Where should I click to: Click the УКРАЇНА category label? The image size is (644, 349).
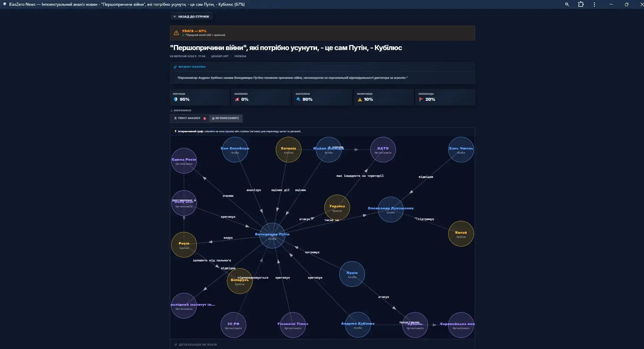point(240,56)
